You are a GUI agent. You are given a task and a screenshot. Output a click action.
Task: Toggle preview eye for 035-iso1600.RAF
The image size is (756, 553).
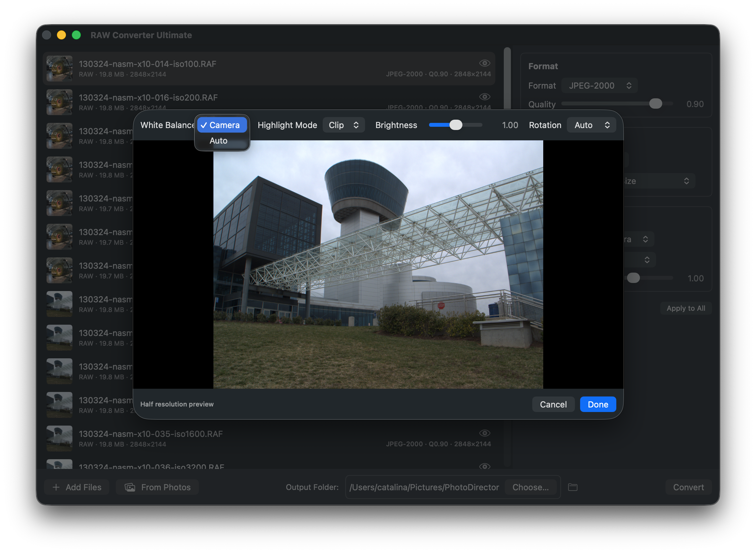pos(485,433)
